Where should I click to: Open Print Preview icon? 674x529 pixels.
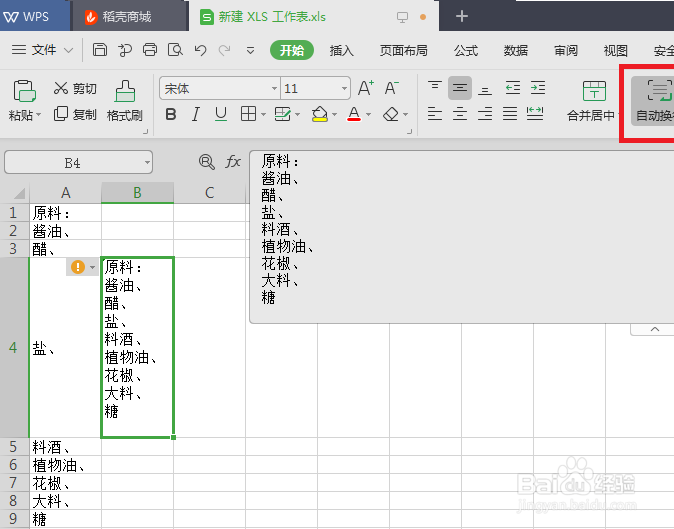[175, 50]
